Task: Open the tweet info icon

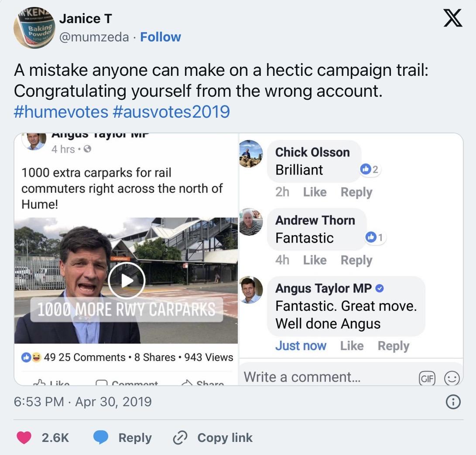Action: point(454,402)
